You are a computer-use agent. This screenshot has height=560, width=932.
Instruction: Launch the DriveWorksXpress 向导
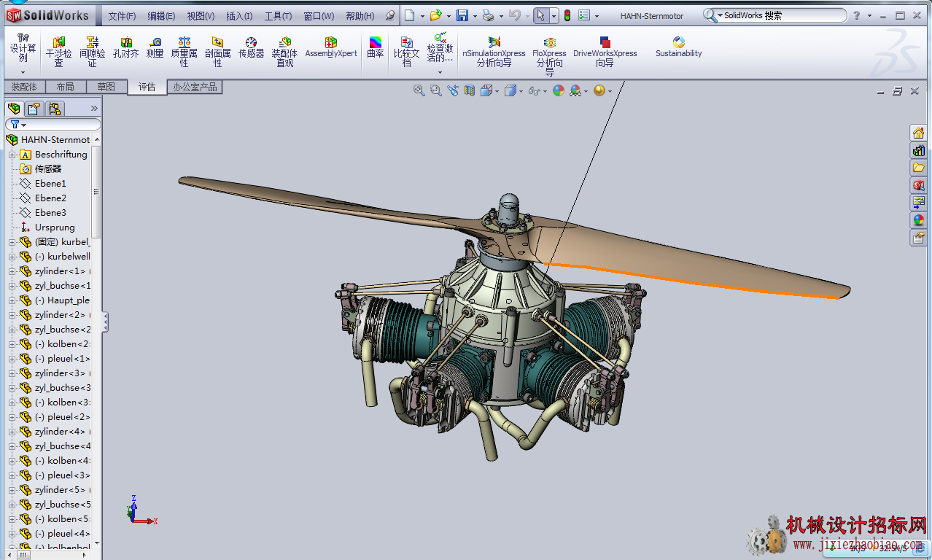pyautogui.click(x=605, y=52)
